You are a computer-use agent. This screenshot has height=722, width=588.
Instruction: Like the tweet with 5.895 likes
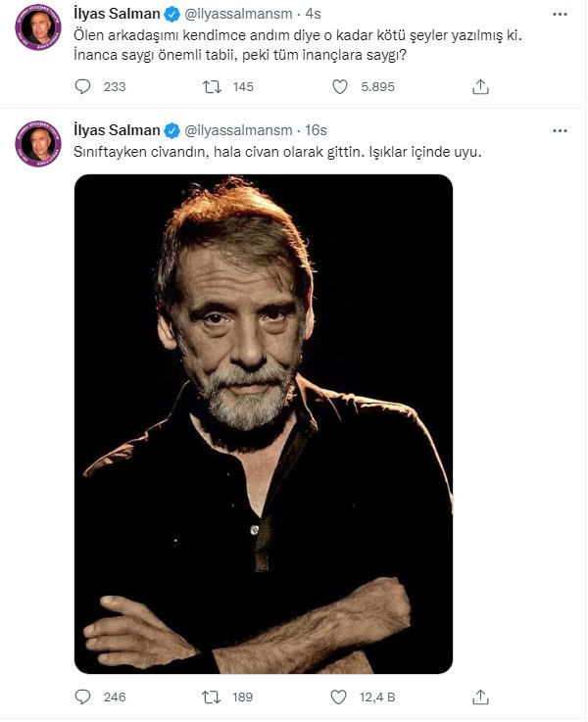click(340, 87)
